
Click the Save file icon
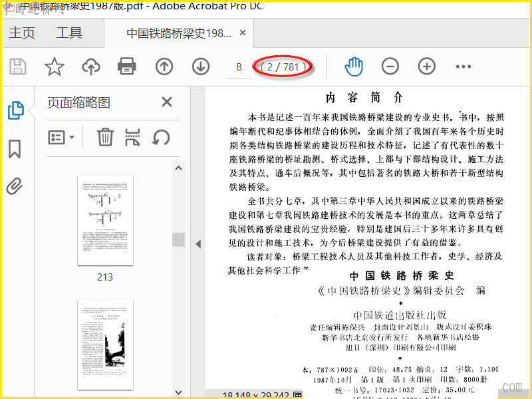[18, 66]
